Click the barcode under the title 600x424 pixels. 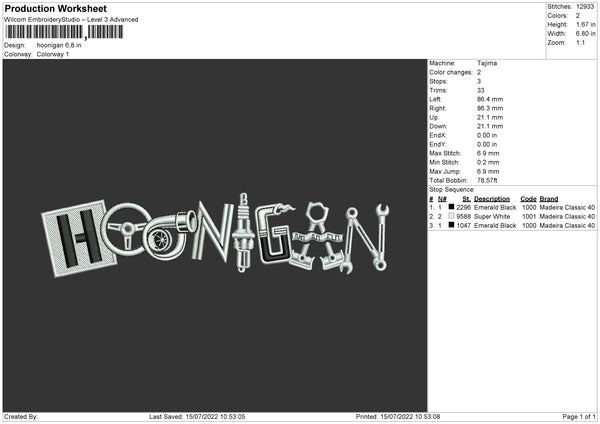pyautogui.click(x=64, y=32)
